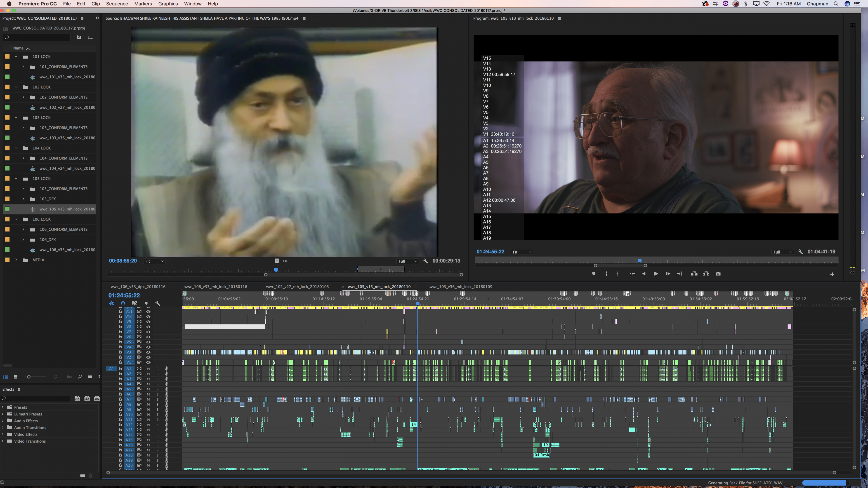Expand the 102_CONFORM_ELEMENTS bin
This screenshot has width=868, height=488.
pyautogui.click(x=23, y=97)
